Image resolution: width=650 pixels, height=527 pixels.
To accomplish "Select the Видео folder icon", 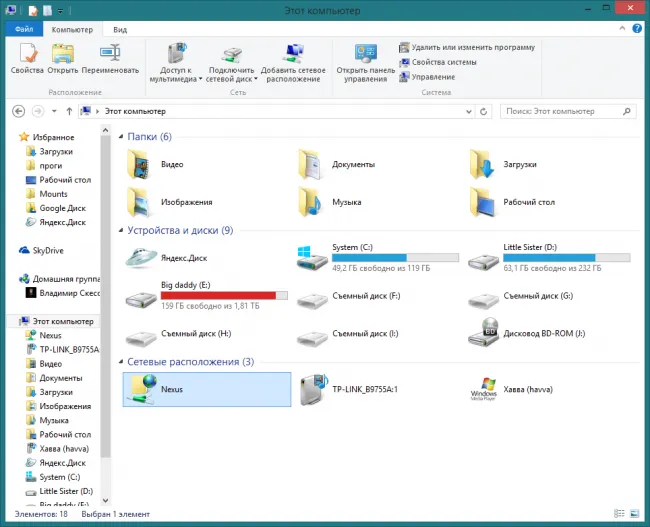I will pos(138,165).
